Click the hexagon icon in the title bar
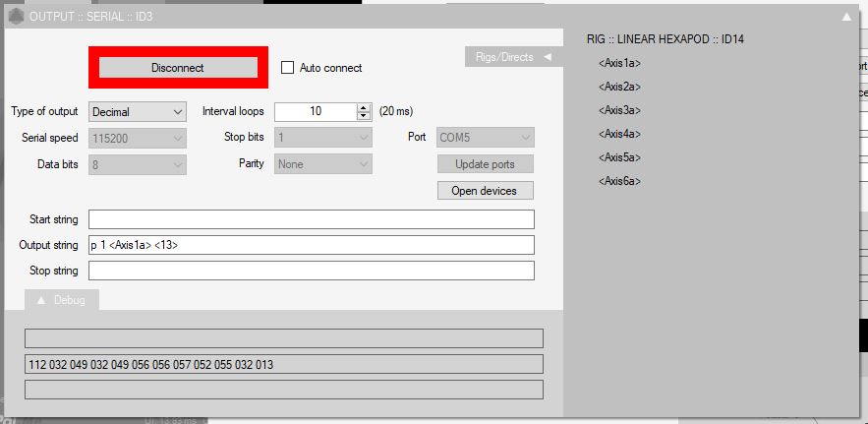 [16, 17]
